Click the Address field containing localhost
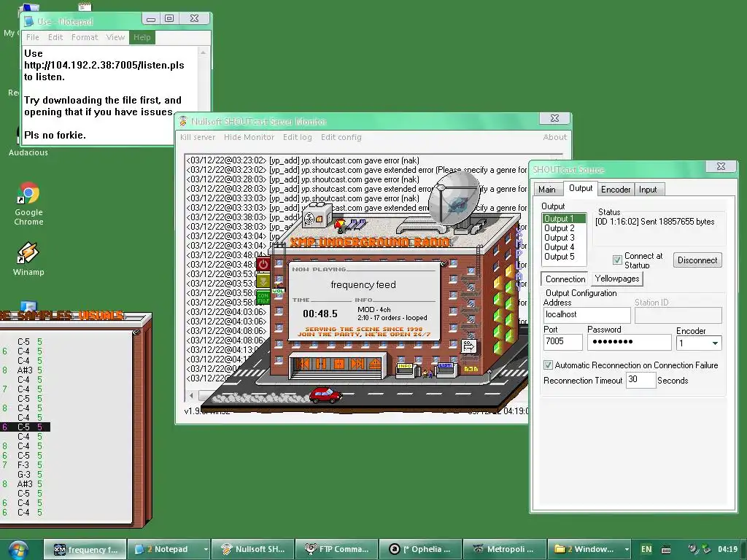747x560 pixels. [587, 315]
